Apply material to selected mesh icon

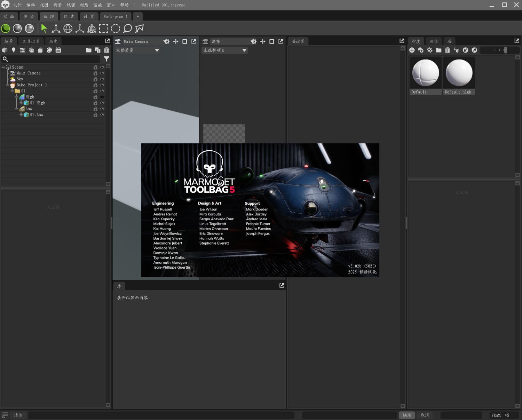click(x=457, y=50)
